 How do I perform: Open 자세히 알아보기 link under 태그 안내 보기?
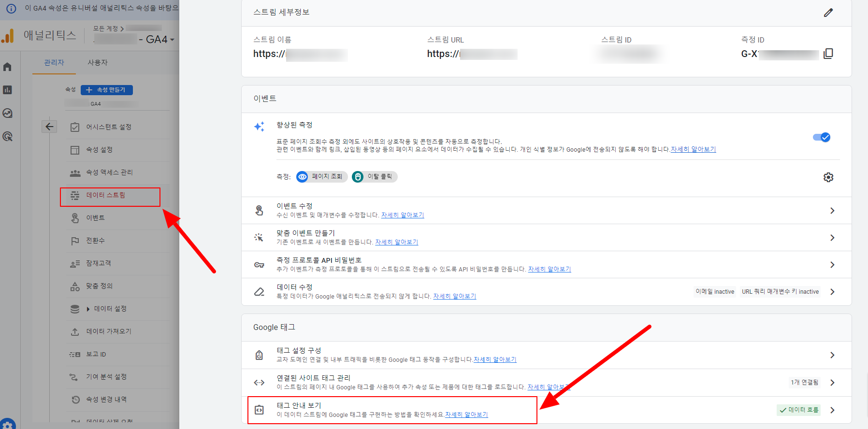tap(466, 415)
